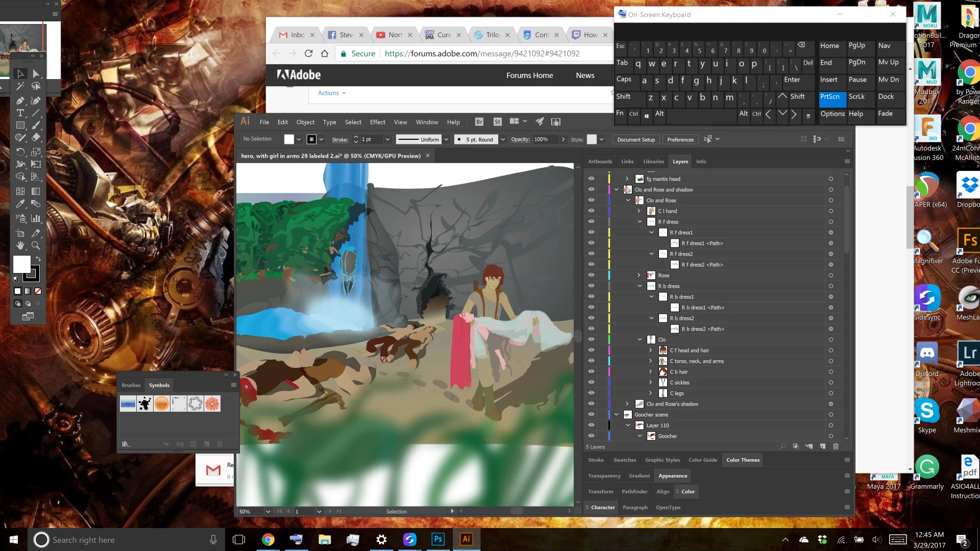The height and width of the screenshot is (551, 980).
Task: Expand the C l hand layer
Action: [639, 211]
